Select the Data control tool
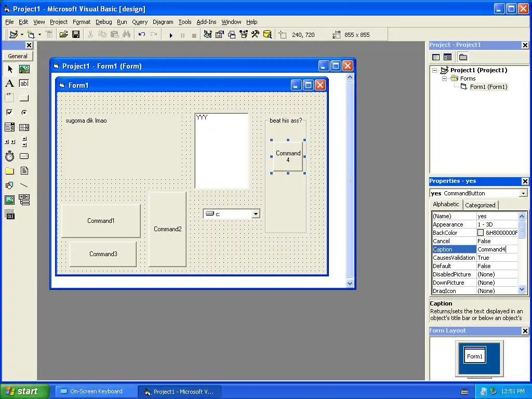 click(24, 200)
